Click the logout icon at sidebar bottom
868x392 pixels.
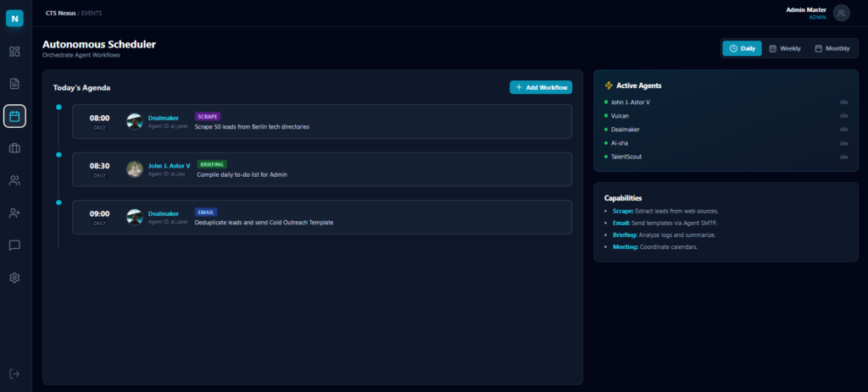[14, 373]
